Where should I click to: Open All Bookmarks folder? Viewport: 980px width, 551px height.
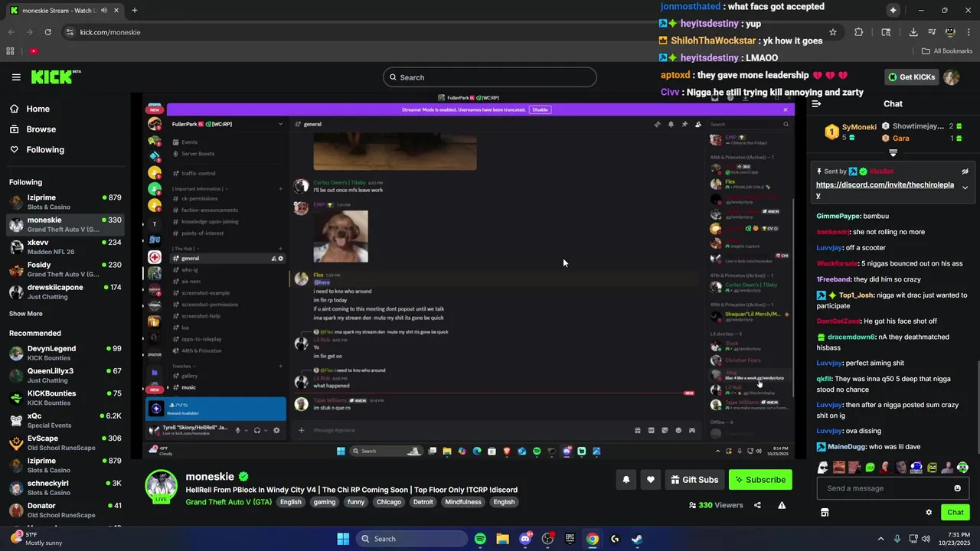[947, 51]
